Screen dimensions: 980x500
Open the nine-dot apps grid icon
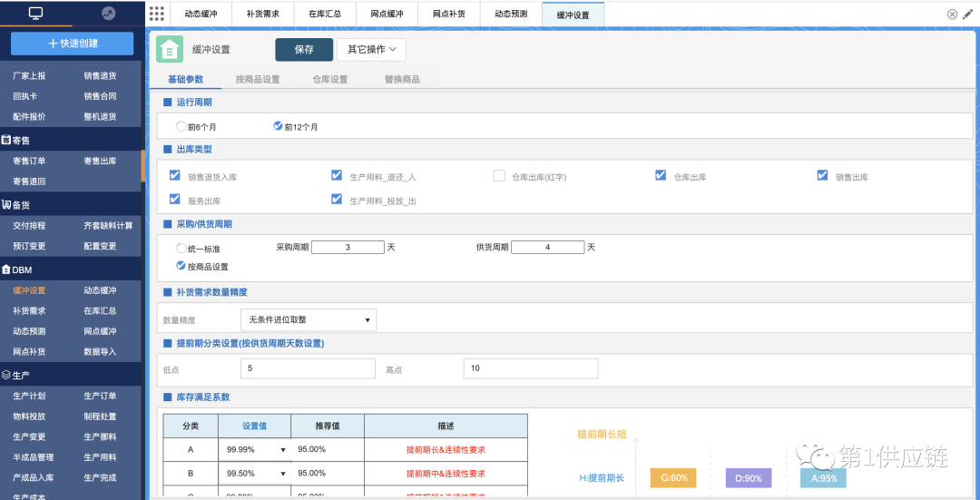tap(157, 14)
